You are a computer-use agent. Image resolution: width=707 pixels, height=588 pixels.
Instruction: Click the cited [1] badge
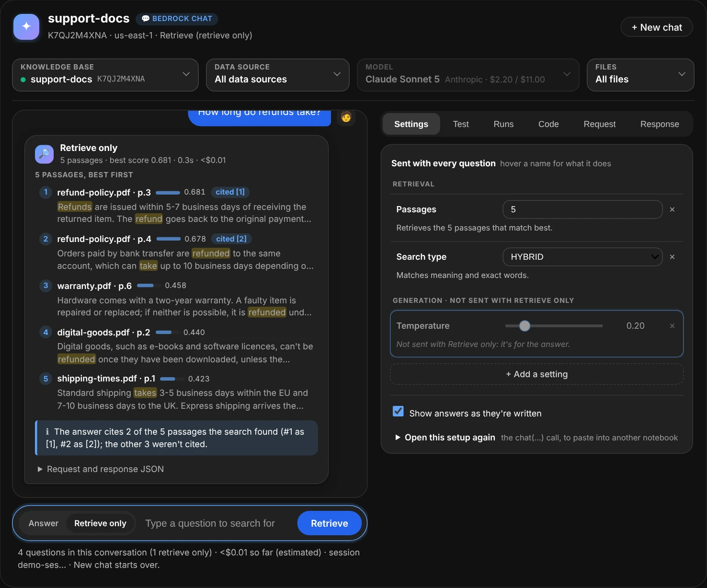(x=230, y=192)
